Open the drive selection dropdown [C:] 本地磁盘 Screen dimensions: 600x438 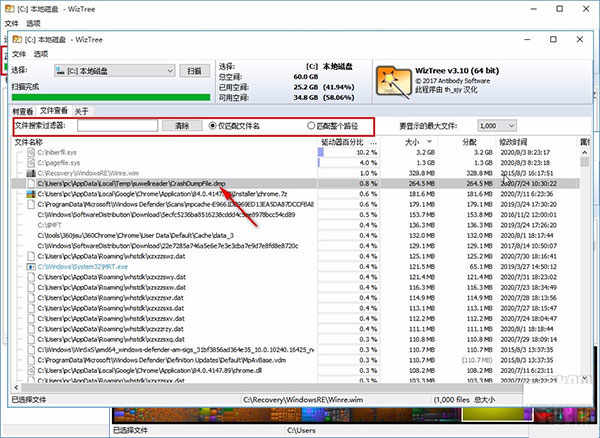114,71
